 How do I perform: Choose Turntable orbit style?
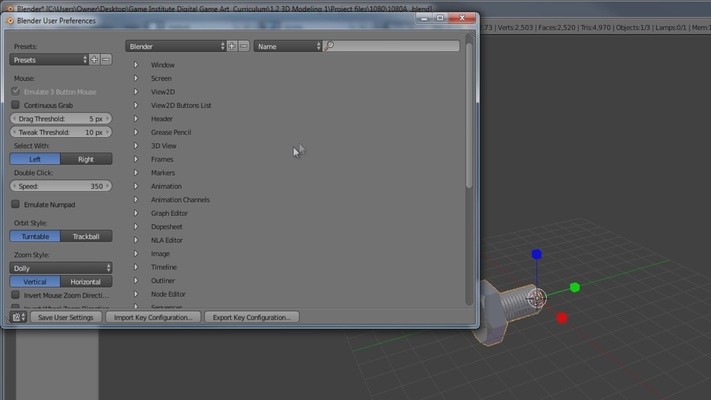pos(35,236)
